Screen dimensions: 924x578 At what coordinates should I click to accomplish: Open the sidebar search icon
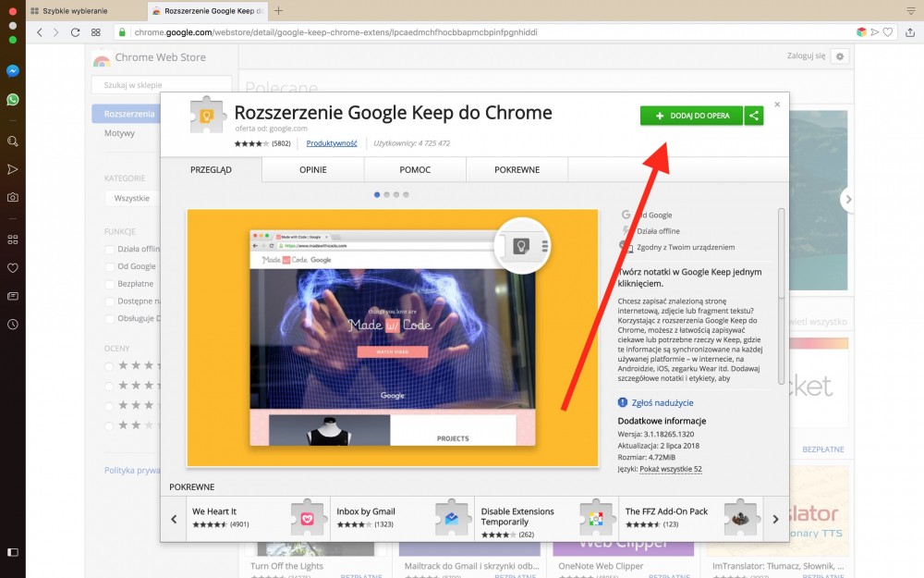point(12,141)
